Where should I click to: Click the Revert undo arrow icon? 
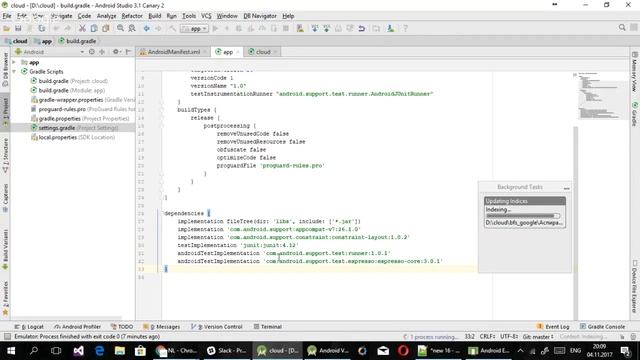tap(362, 28)
